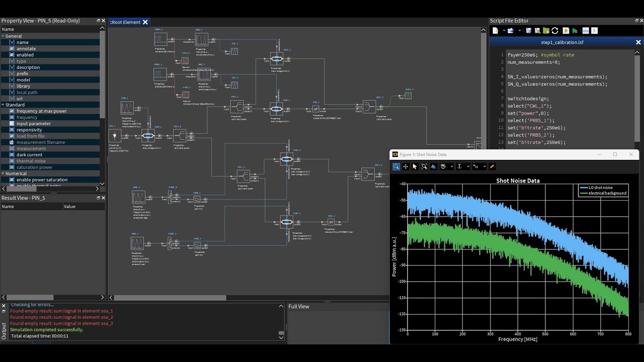Click the yellow pencil edit icon in Figure 1

(492, 166)
